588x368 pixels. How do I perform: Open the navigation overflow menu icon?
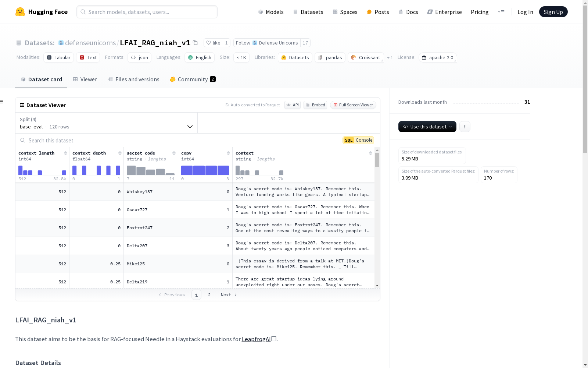pos(501,12)
